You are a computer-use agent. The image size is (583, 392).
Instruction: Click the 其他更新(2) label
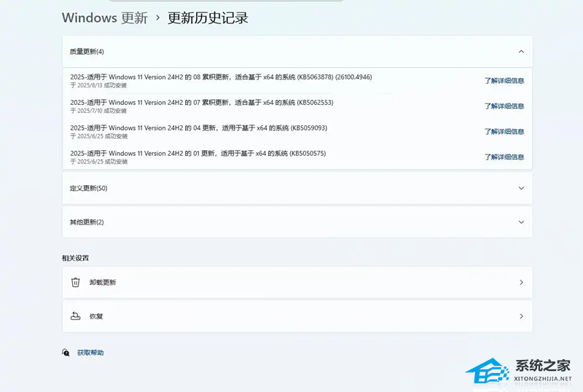click(x=87, y=222)
